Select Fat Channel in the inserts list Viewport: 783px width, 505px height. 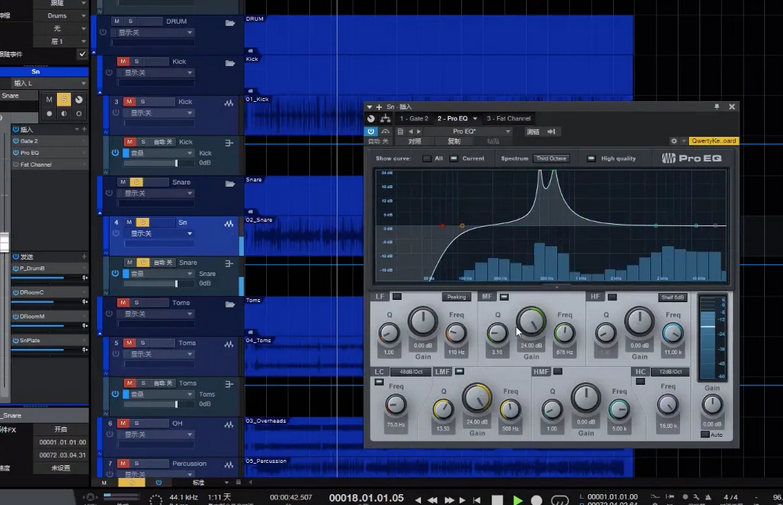pyautogui.click(x=49, y=164)
